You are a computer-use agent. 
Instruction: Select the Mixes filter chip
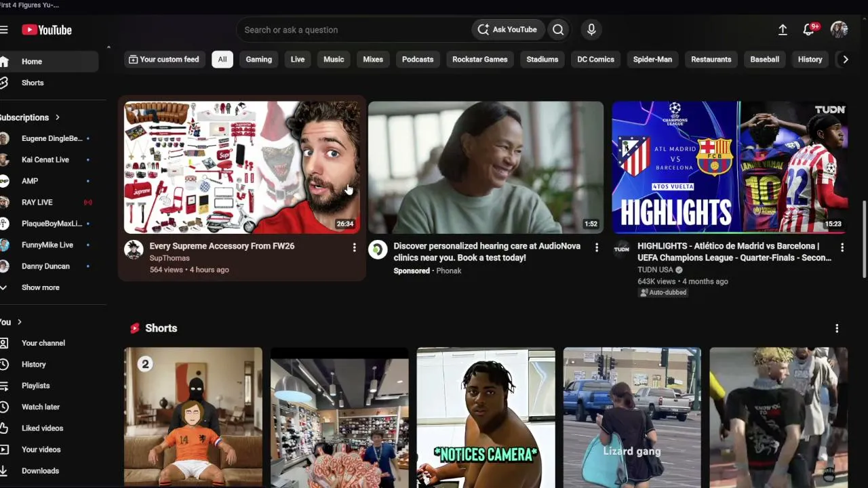point(373,60)
